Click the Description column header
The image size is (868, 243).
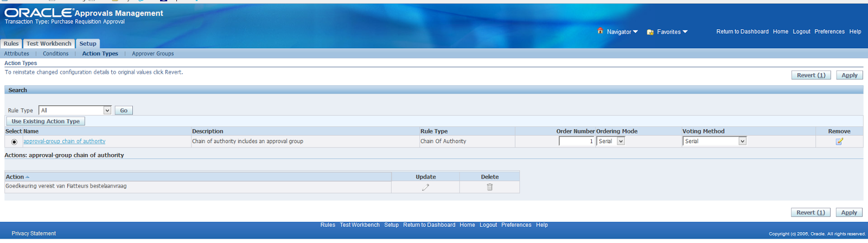(208, 131)
